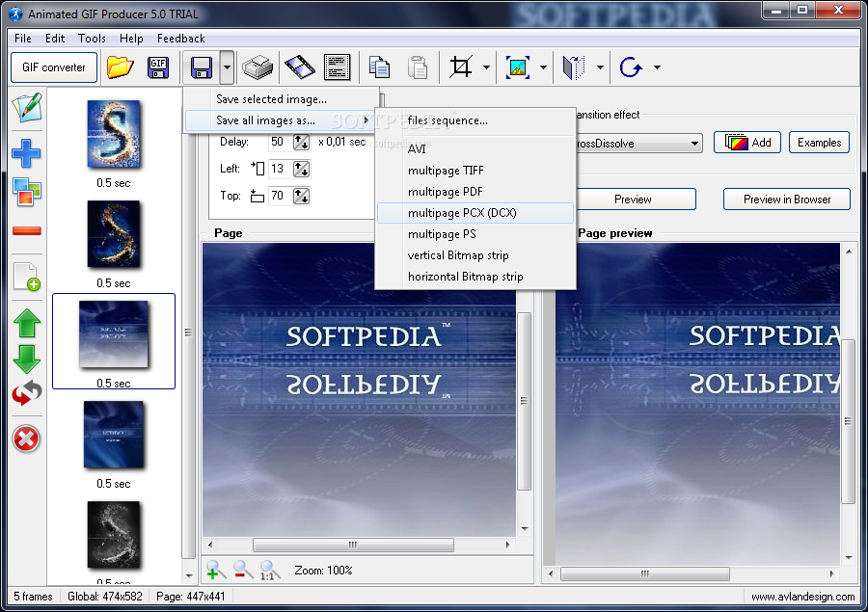Click the resize image icon
Viewport: 868px width, 612px height.
tap(518, 67)
